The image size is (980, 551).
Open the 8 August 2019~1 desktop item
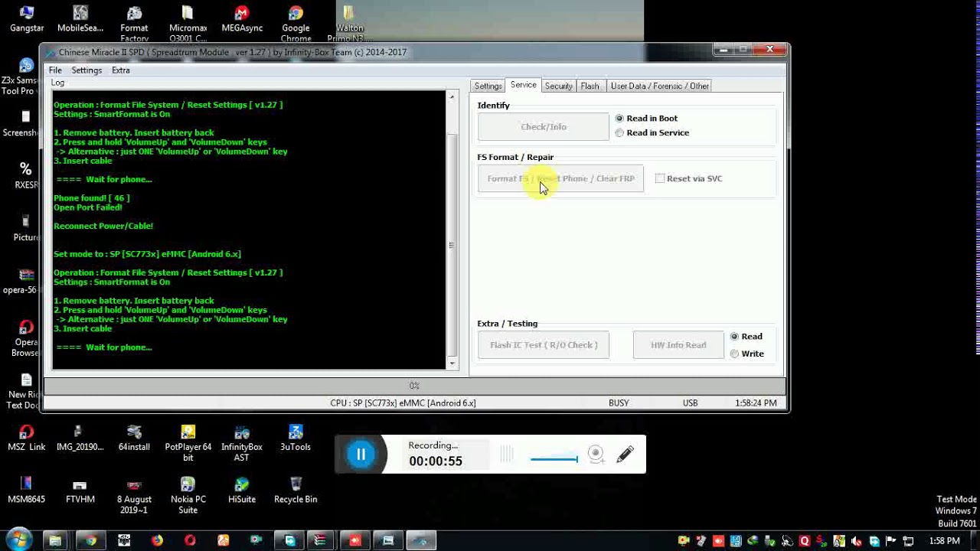(134, 495)
